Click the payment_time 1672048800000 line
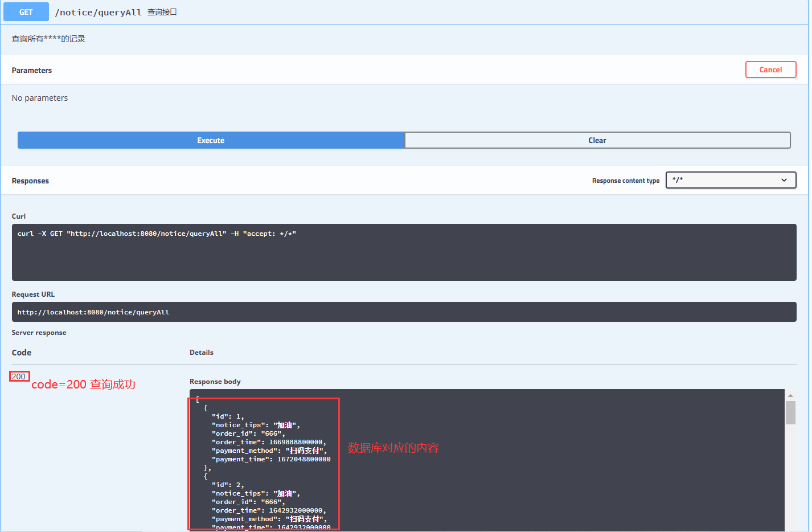Screen dimensions: 812x532 (271, 459)
